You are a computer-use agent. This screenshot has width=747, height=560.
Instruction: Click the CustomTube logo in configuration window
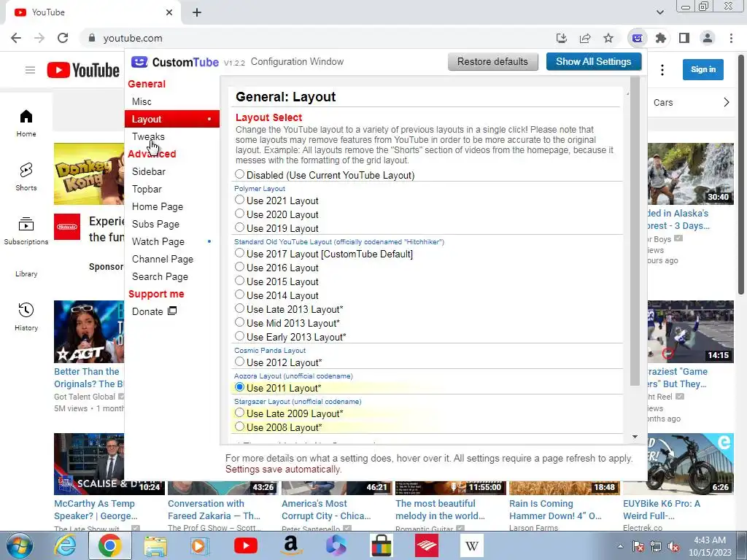(x=175, y=62)
